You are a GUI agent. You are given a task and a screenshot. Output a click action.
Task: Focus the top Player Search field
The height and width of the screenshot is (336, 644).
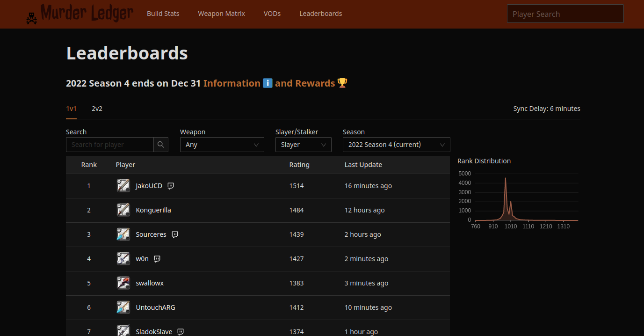click(565, 14)
